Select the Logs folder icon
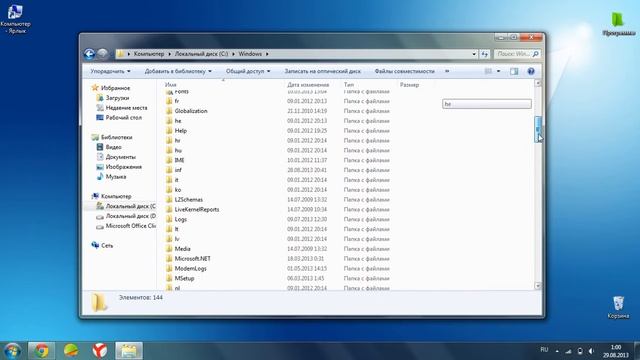Screen dimensions: 640x360 click(x=169, y=219)
